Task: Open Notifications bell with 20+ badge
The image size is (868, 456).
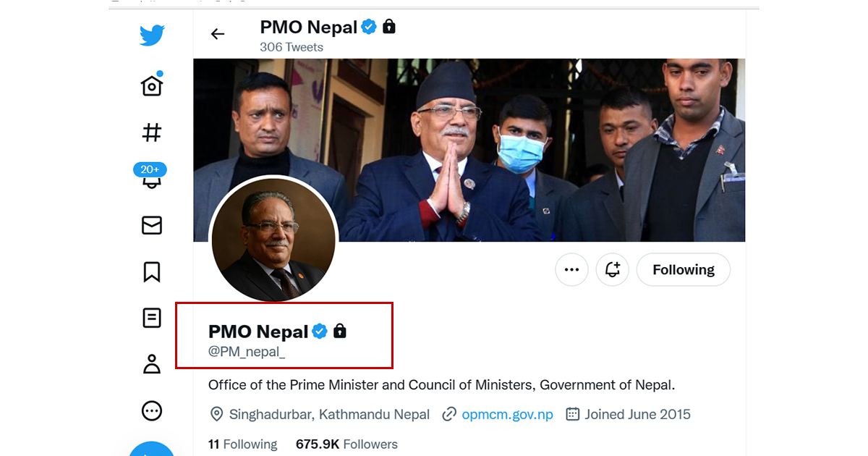Action: pyautogui.click(x=150, y=177)
